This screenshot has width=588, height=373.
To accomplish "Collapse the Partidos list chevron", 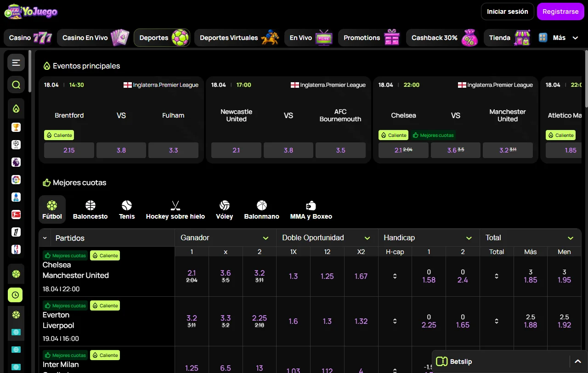I will point(45,238).
